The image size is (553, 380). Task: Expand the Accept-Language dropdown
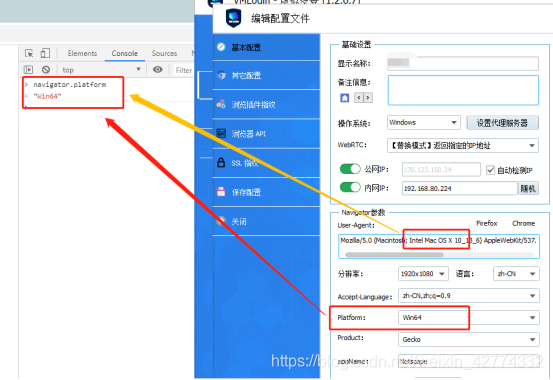pos(469,296)
